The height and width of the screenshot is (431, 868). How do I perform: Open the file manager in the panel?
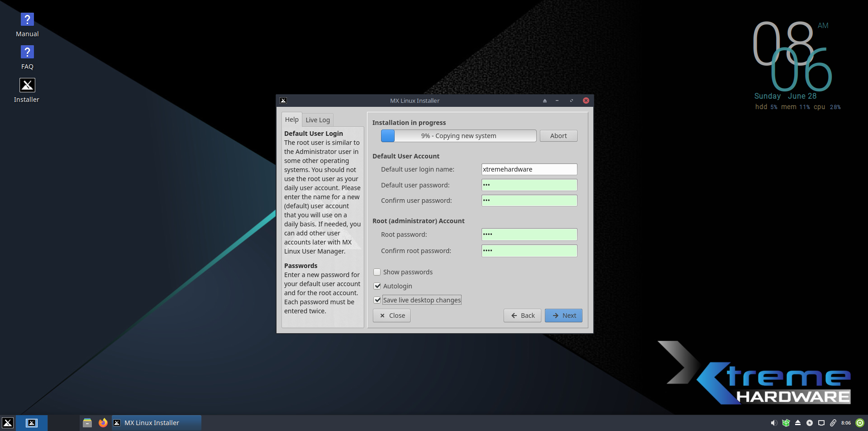[87, 423]
